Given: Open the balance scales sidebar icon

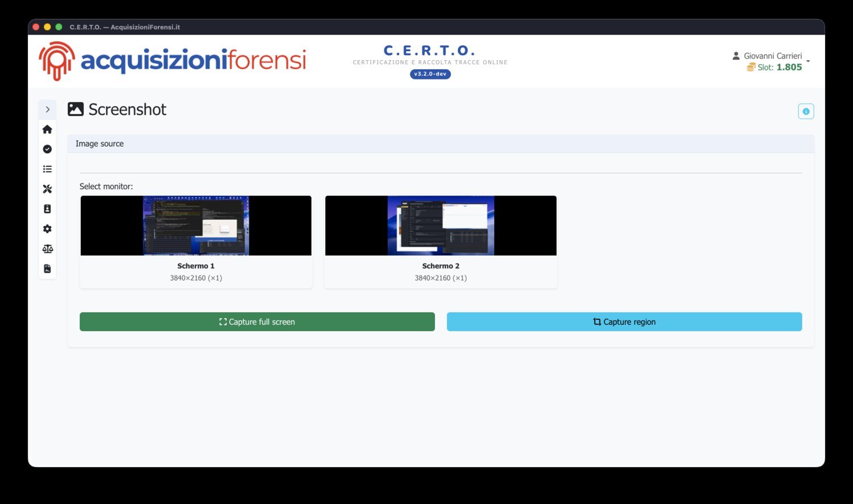Looking at the screenshot, I should (47, 248).
